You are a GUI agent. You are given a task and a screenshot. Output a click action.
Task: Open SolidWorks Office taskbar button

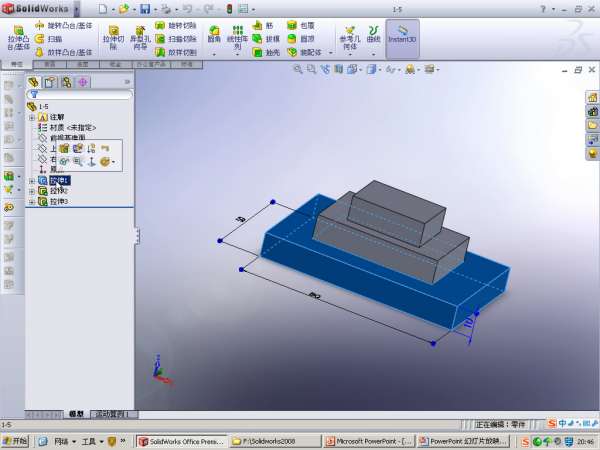click(x=182, y=441)
